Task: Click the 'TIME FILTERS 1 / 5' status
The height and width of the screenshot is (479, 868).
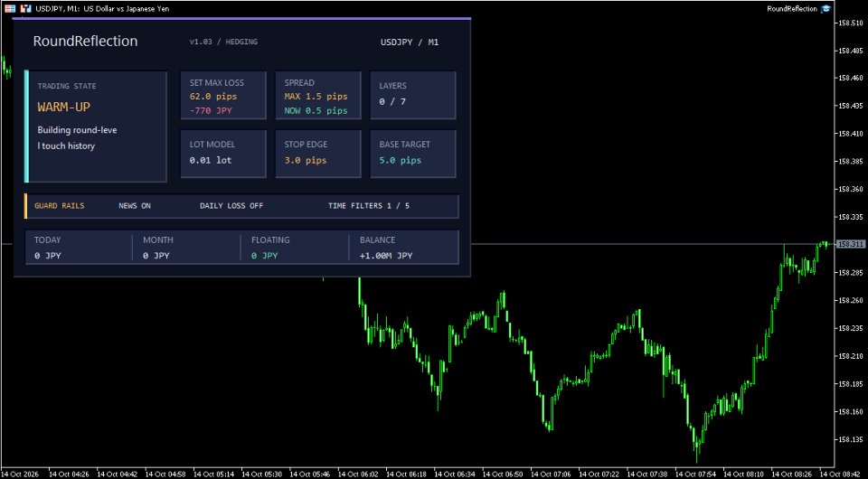Action: 369,206
